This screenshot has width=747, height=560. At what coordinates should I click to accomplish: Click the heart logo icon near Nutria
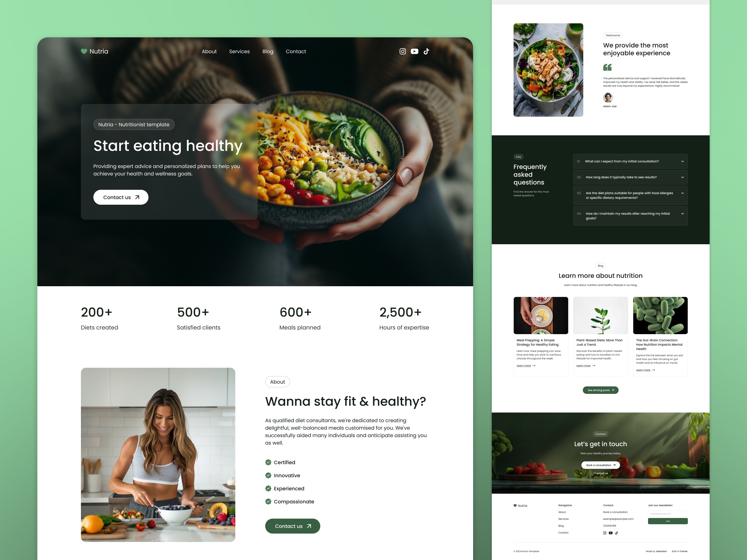[x=81, y=51]
